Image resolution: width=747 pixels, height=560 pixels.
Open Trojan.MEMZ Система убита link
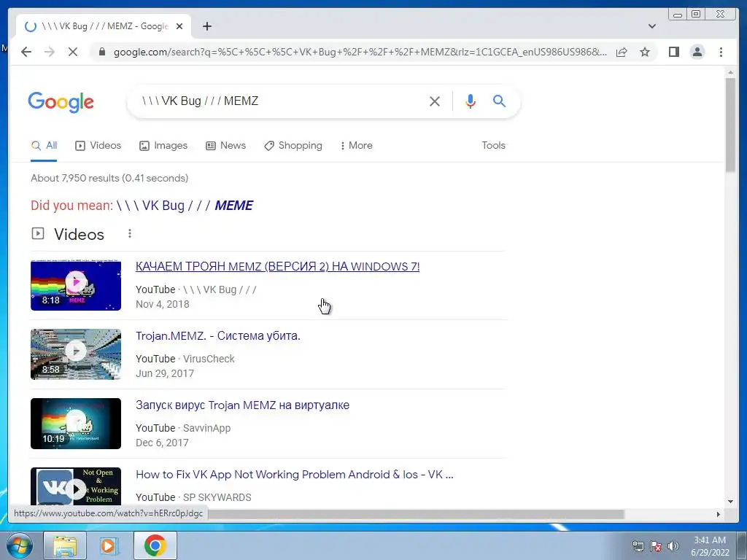tap(217, 335)
